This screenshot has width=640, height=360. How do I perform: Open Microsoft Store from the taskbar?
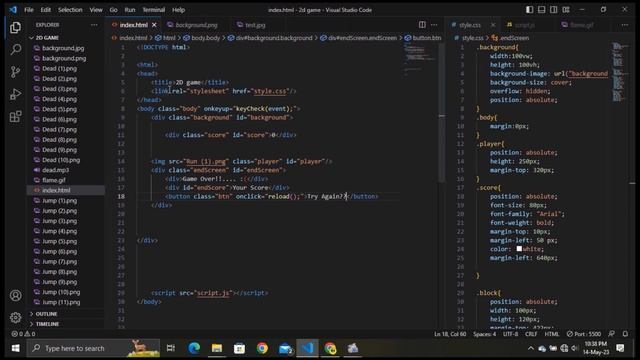(x=240, y=348)
